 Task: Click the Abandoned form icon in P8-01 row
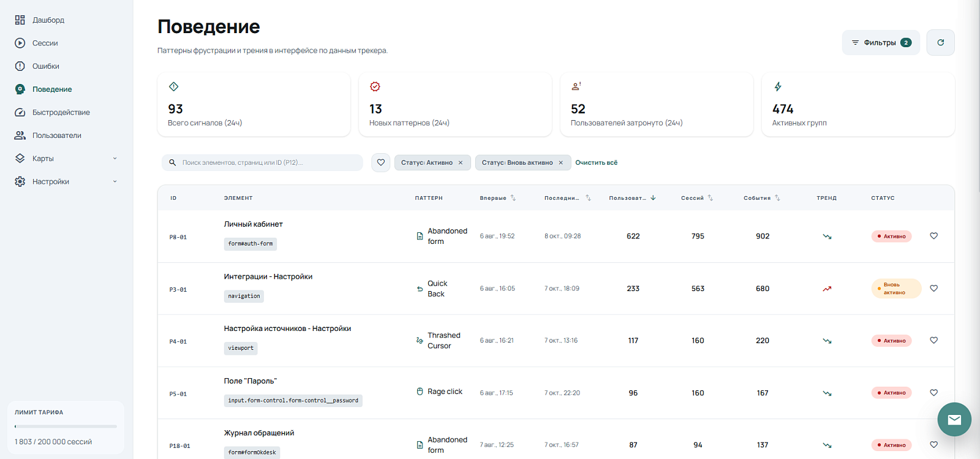click(420, 236)
